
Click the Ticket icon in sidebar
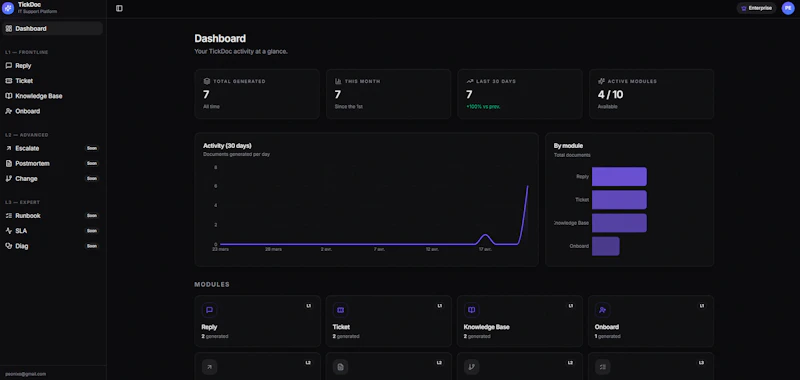[9, 81]
